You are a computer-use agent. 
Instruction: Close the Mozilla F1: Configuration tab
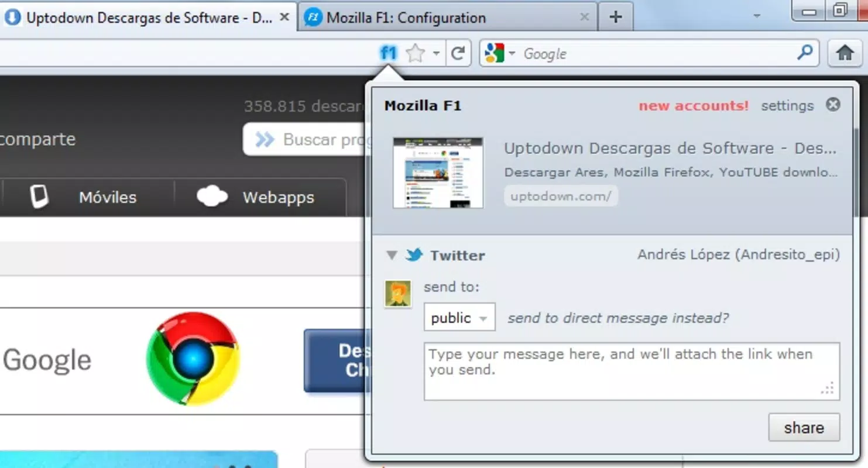[584, 17]
